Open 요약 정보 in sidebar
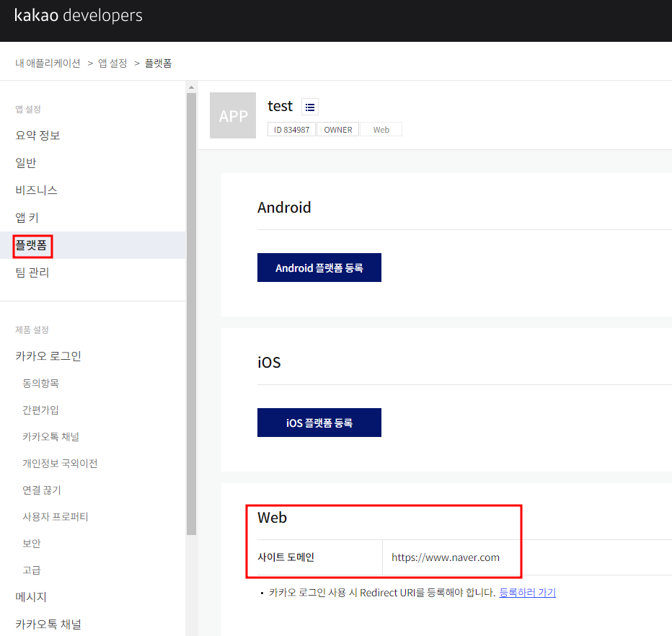672x636 pixels. [37, 136]
